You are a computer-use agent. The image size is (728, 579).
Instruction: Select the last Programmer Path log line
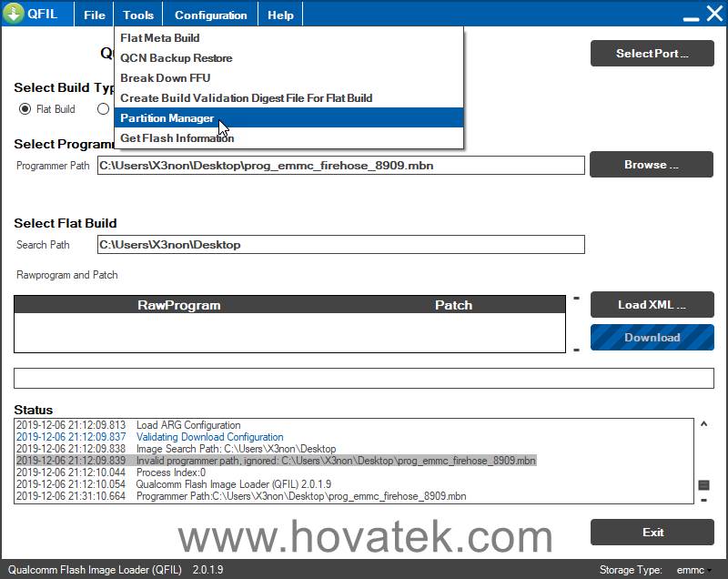241,496
